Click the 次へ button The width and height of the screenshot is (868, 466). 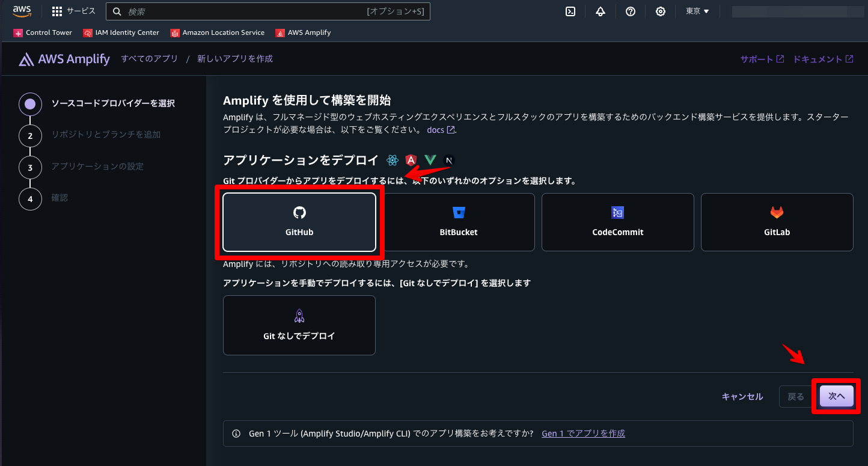(837, 397)
